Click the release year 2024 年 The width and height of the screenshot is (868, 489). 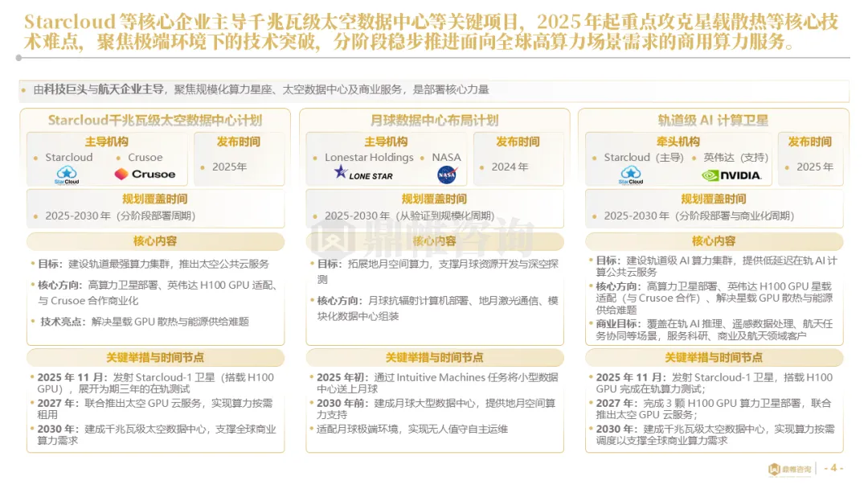tap(510, 166)
